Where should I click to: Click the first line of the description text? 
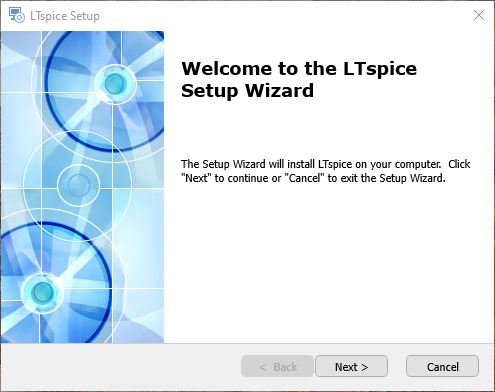325,164
